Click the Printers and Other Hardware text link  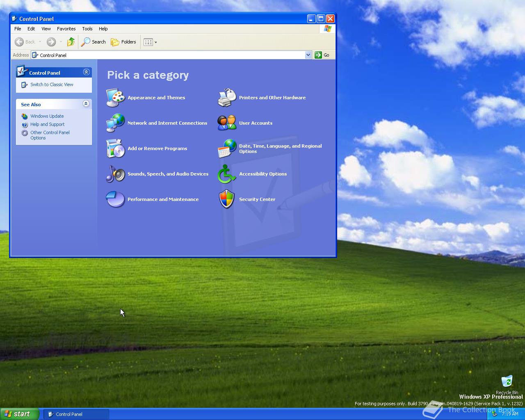[x=272, y=98]
